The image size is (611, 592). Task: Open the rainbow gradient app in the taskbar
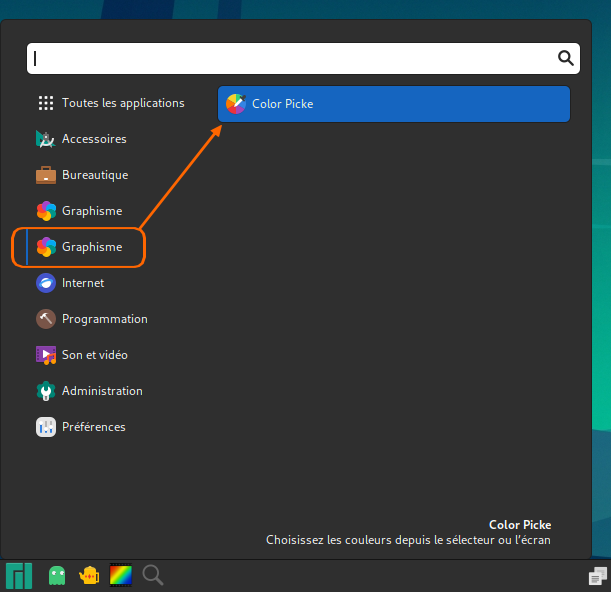[x=121, y=575]
